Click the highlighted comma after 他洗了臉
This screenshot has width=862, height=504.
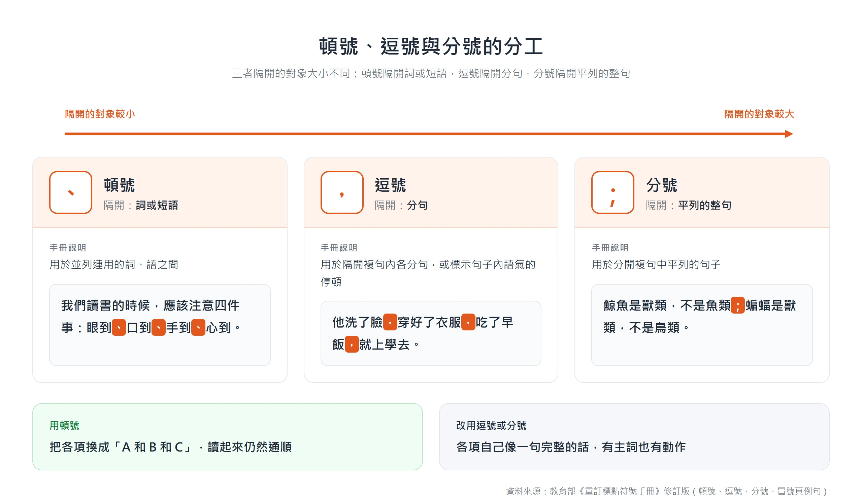[390, 322]
